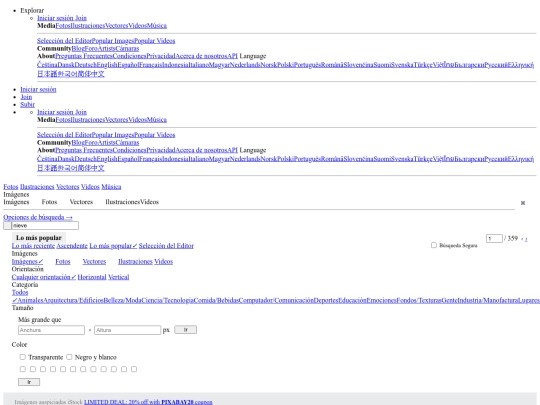The width and height of the screenshot is (540, 405).
Task: Enable the Búsqueda Segura checkbox
Action: [434, 245]
